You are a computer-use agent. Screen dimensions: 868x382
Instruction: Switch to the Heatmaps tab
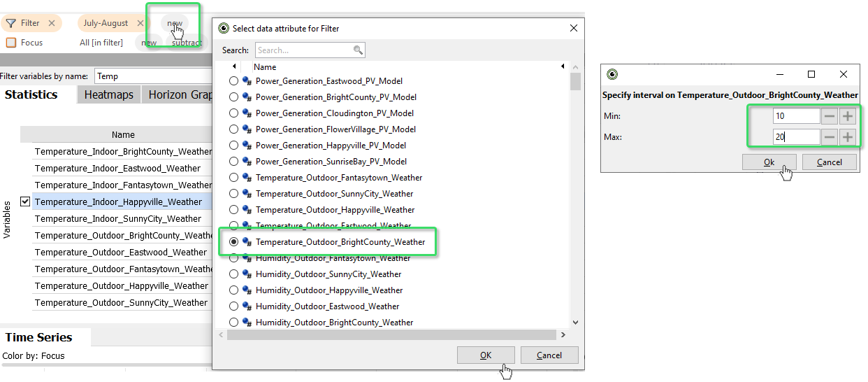[108, 94]
